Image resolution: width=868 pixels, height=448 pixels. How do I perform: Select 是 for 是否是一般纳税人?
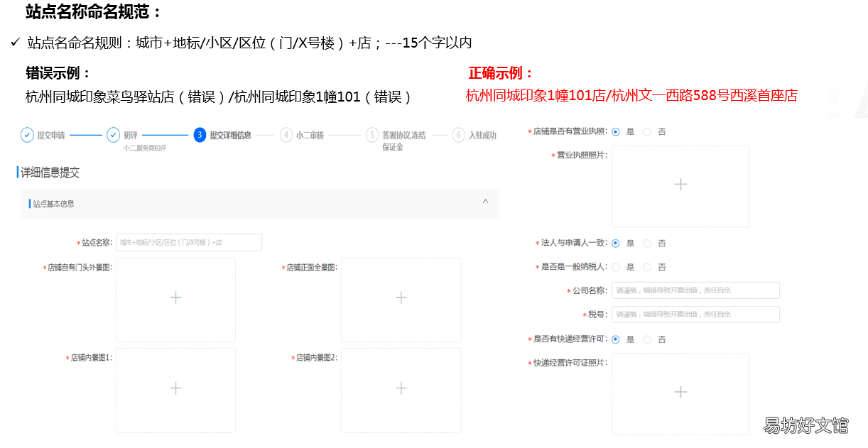tap(615, 267)
